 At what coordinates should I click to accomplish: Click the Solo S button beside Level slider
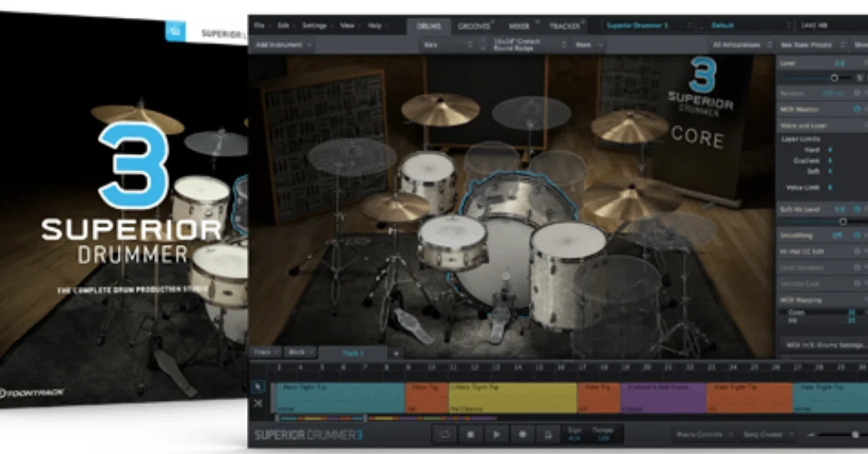(x=860, y=78)
